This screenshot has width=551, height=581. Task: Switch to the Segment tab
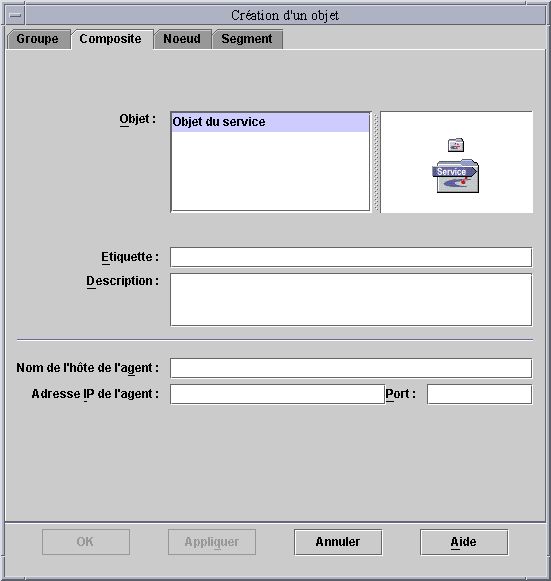pos(247,39)
